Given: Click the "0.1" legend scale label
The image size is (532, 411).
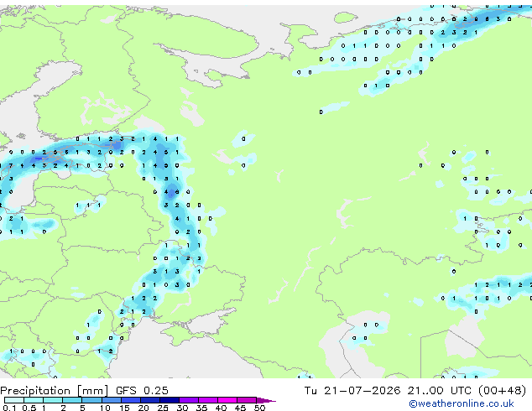Looking at the screenshot, I should tap(9, 408).
